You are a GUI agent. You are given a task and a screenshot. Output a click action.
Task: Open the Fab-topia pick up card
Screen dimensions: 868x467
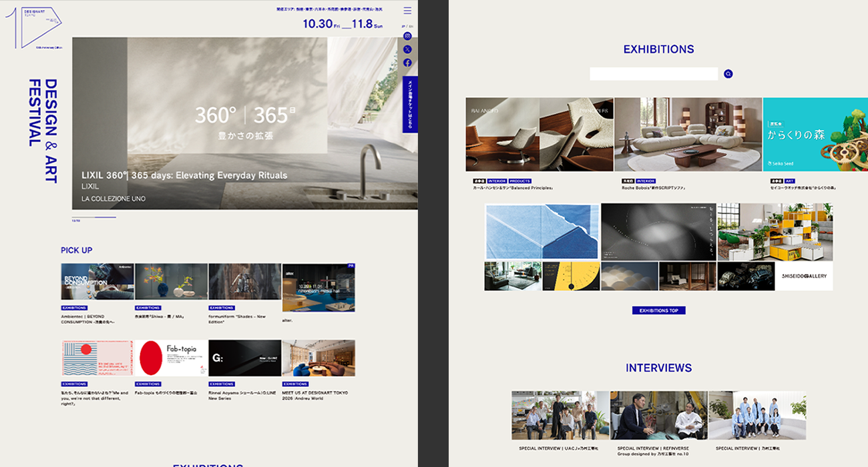pos(171,358)
